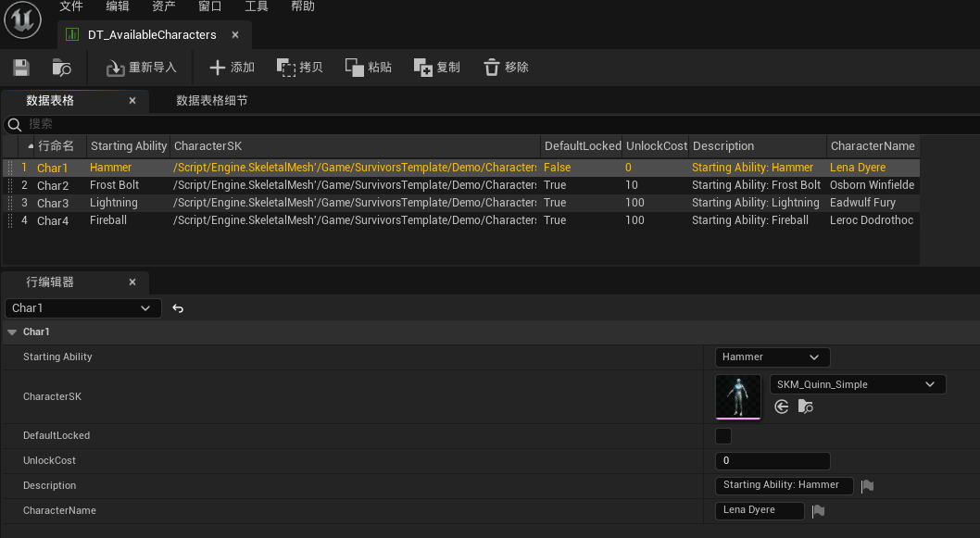Duplicate row with 复制 button

[x=437, y=68]
